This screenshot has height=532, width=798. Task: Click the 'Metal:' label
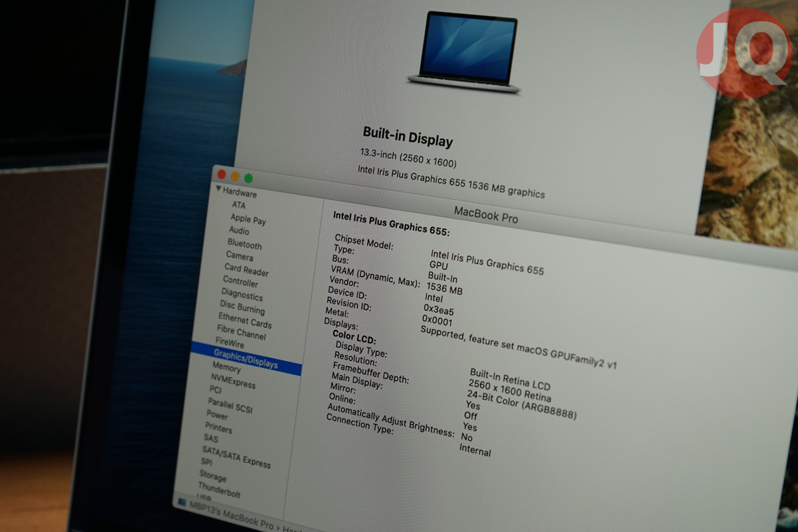point(336,313)
